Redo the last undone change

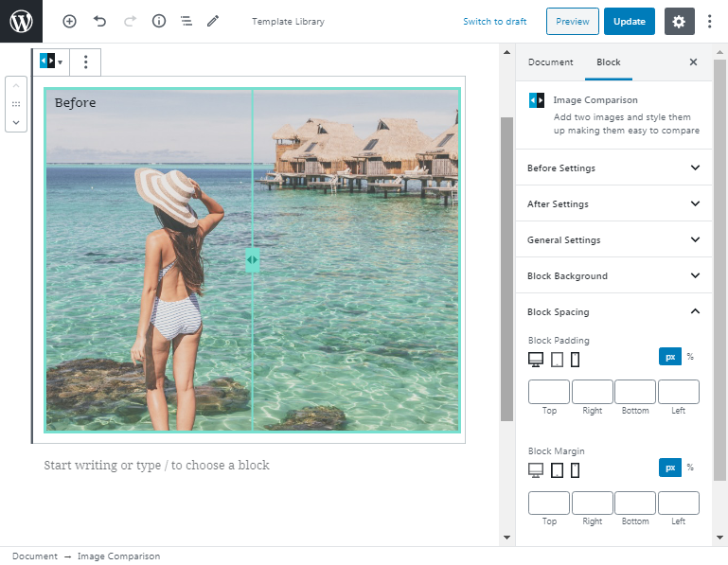pyautogui.click(x=130, y=21)
